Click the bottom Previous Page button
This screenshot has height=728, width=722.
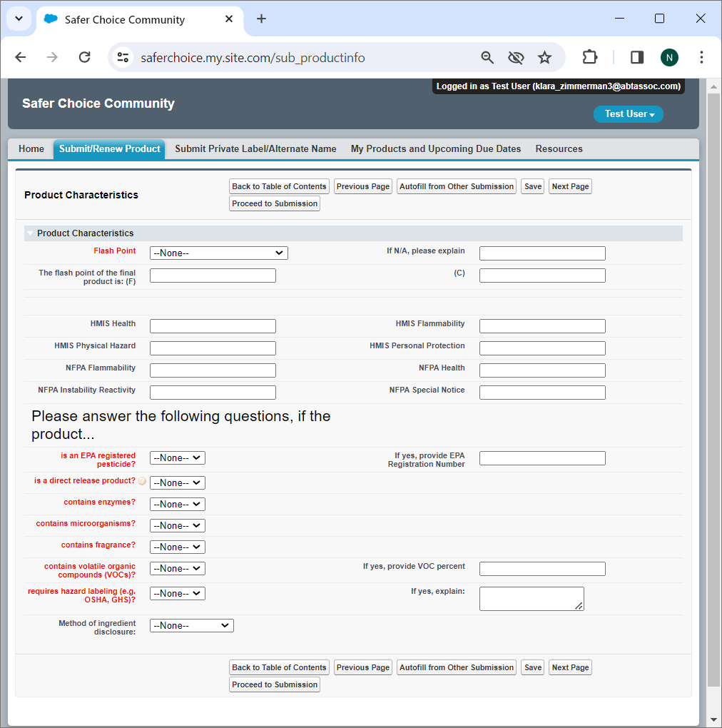click(x=363, y=667)
